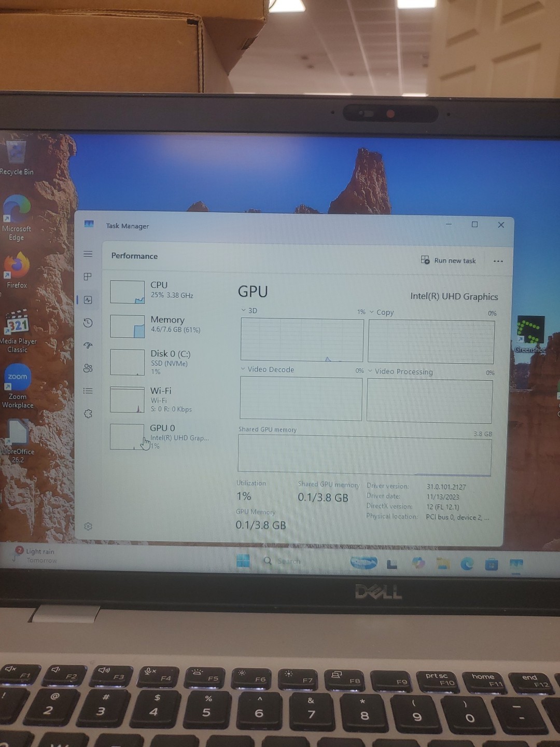Select the LibreOffice 26.2 desktop icon
This screenshot has width=560, height=747.
(x=18, y=441)
